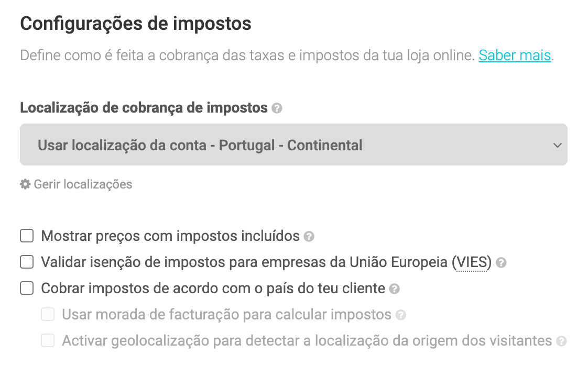The width and height of the screenshot is (588, 377).
Task: Tick the Validar isenção de impostos checkbox
Action: click(27, 262)
